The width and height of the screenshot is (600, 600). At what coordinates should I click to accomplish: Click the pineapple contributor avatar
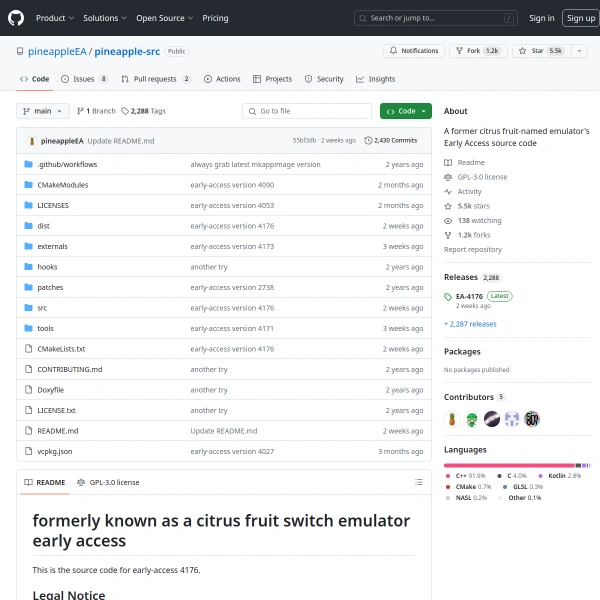click(x=452, y=419)
